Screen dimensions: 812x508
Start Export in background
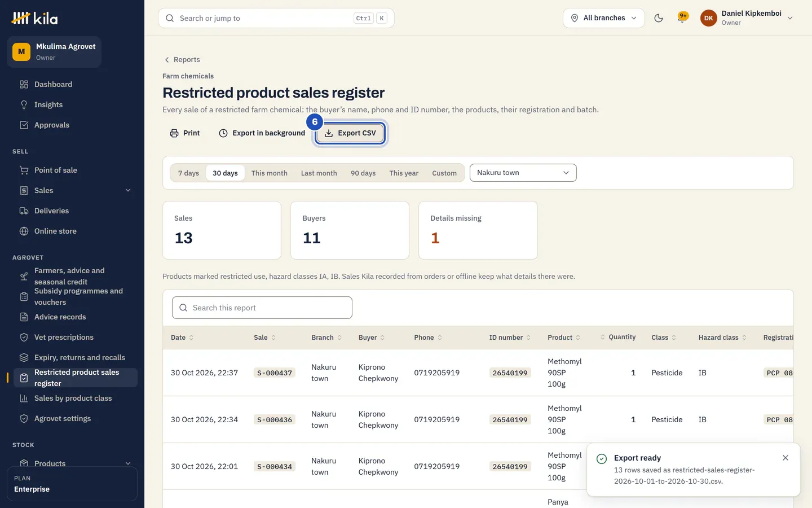262,133
